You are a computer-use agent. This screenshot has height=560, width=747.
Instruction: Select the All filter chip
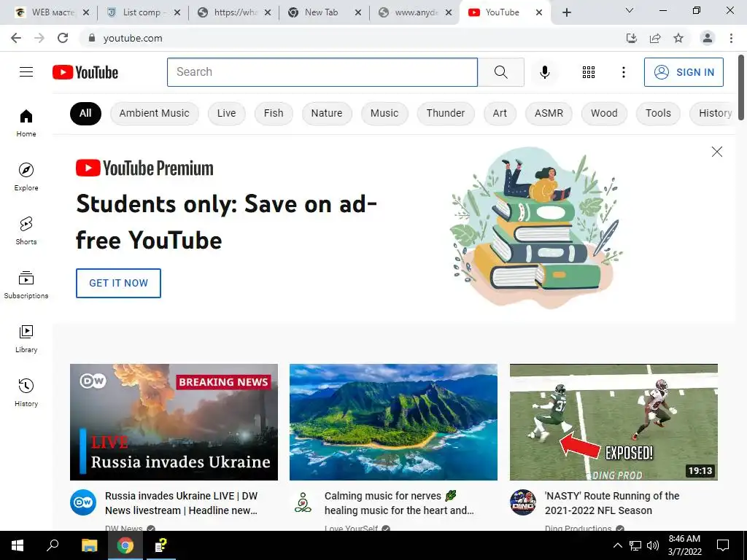[85, 113]
